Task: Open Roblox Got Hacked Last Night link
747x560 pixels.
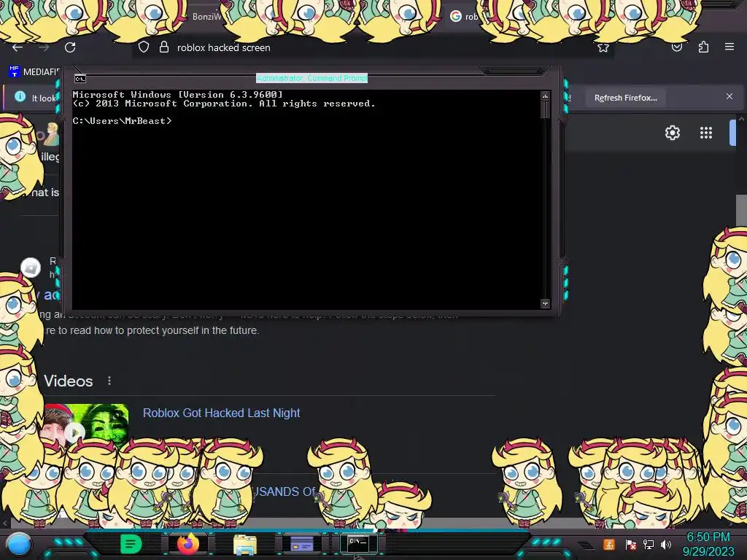Action: click(x=222, y=413)
